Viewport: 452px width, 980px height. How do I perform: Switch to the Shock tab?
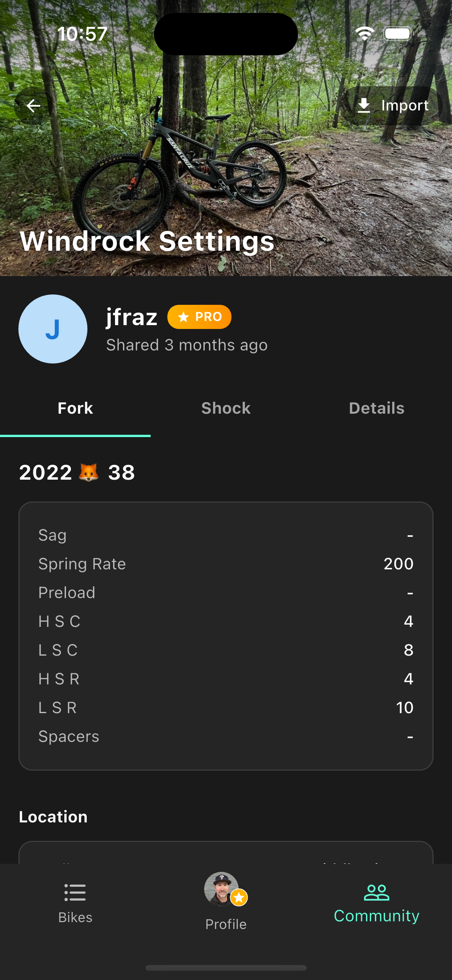coord(226,408)
